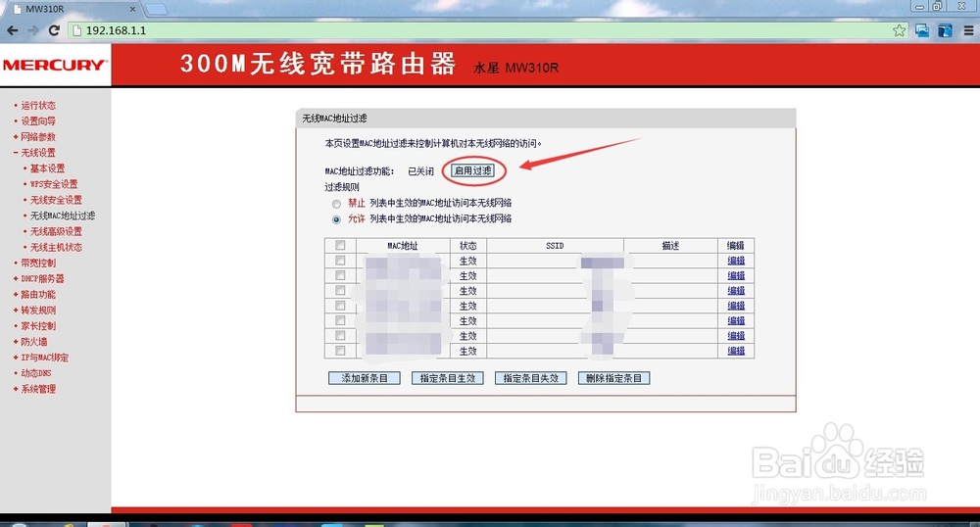Expand DHCP服务器 in the sidebar
This screenshot has width=980, height=527.
tap(42, 278)
